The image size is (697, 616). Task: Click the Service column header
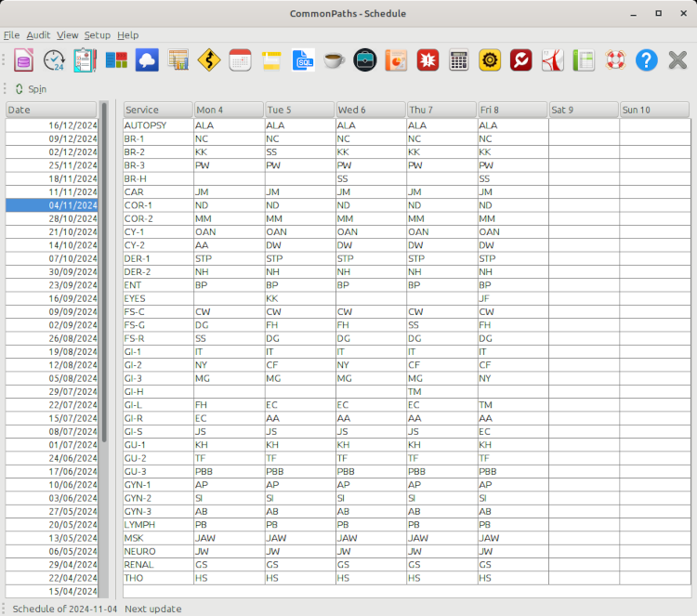point(157,110)
